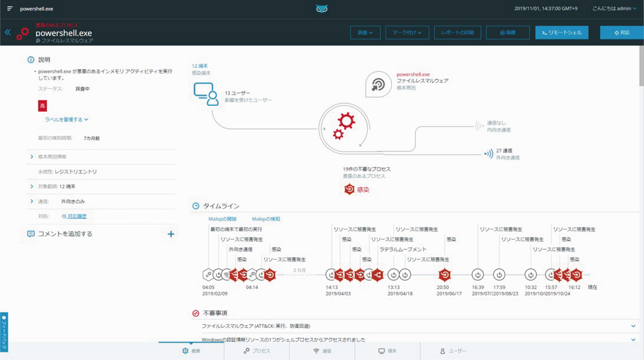Add a comment with the plus icon

171,234
